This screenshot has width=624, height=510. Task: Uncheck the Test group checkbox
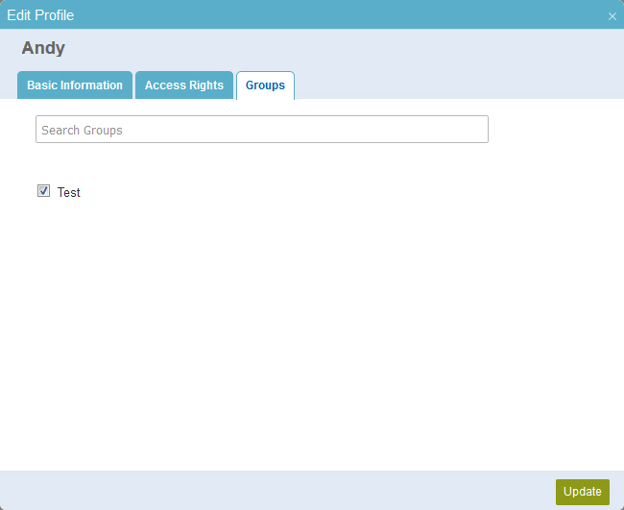(43, 191)
